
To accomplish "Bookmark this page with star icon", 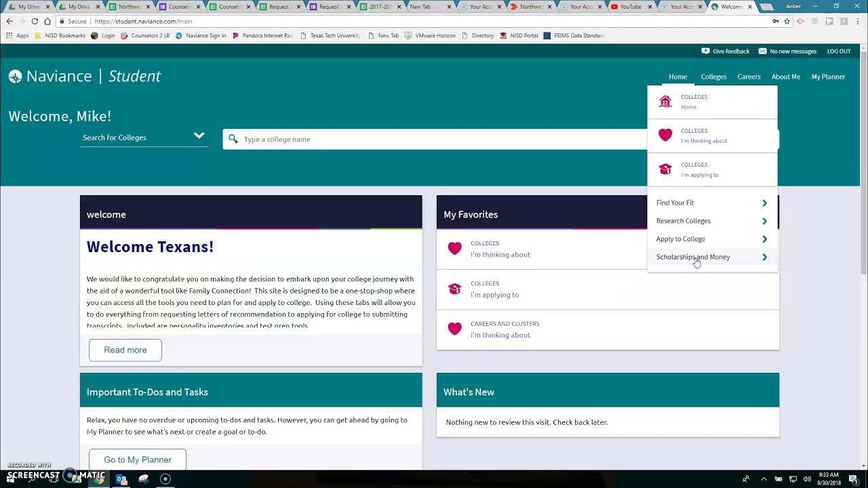I will (x=787, y=21).
